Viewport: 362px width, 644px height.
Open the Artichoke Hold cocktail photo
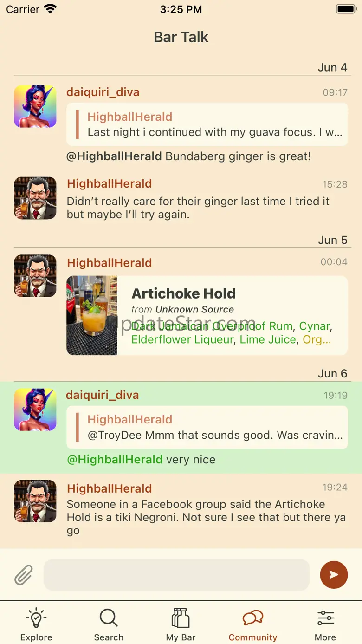pos(92,316)
